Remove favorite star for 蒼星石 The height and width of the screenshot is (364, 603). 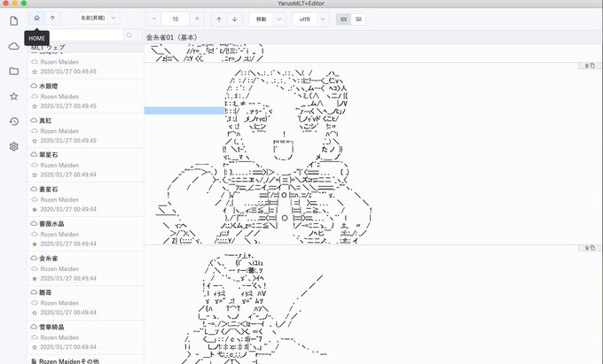click(35, 210)
